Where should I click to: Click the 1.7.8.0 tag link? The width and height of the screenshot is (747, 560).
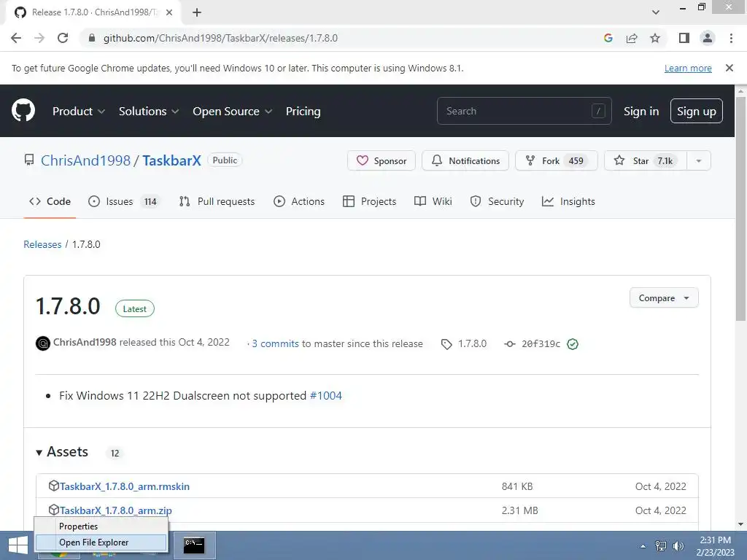tap(464, 343)
